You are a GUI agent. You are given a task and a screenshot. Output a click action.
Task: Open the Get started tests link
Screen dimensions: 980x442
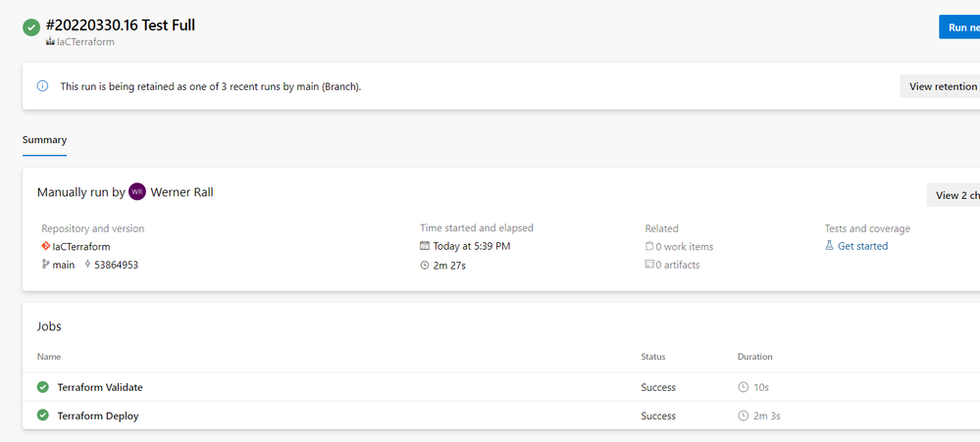pos(862,246)
